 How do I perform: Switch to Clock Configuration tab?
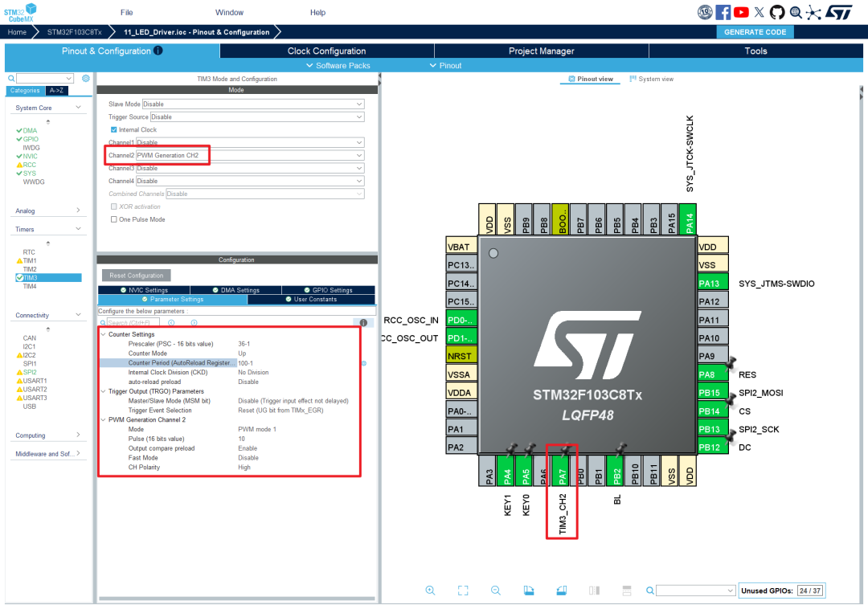pyautogui.click(x=326, y=51)
